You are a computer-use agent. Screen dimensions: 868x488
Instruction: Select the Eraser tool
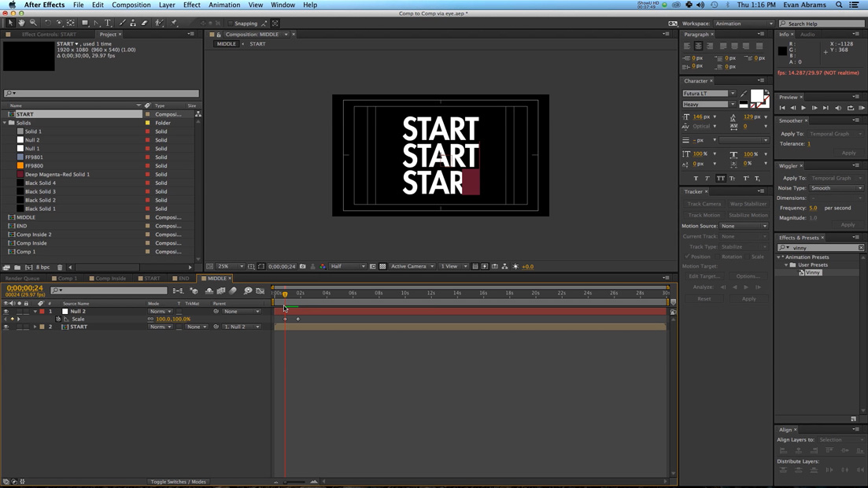145,23
